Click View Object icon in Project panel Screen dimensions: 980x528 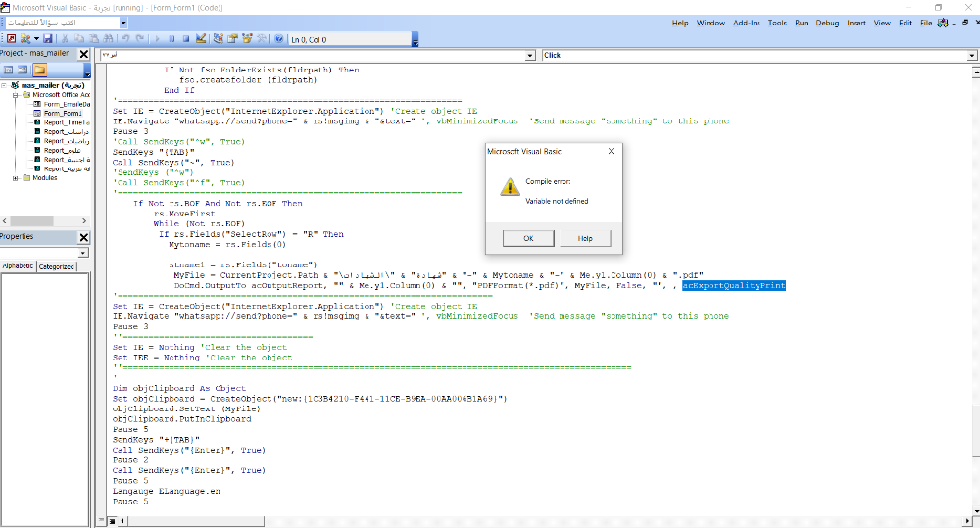click(x=23, y=70)
